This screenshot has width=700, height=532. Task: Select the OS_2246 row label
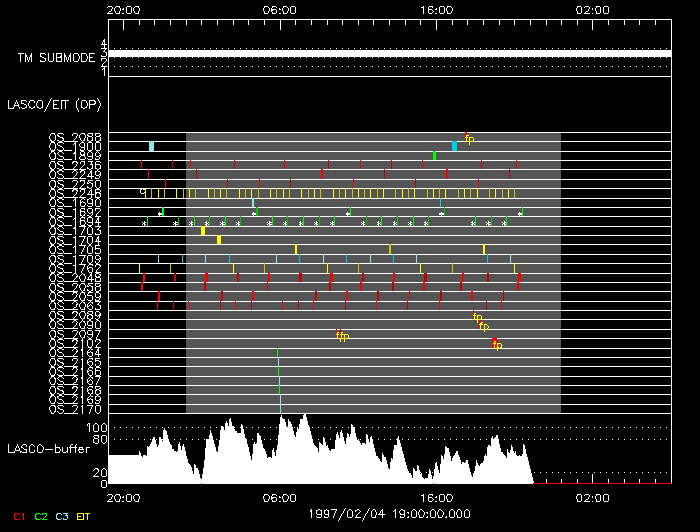(74, 192)
